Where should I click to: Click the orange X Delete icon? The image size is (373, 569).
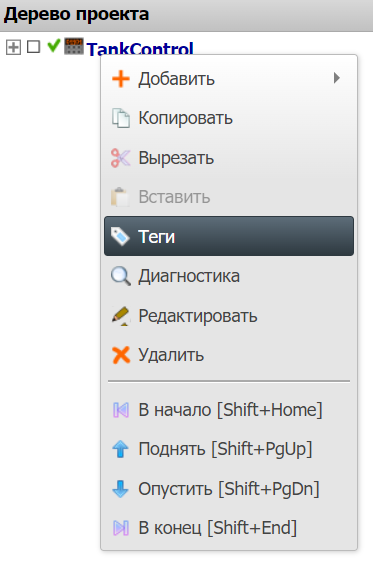pyautogui.click(x=121, y=355)
